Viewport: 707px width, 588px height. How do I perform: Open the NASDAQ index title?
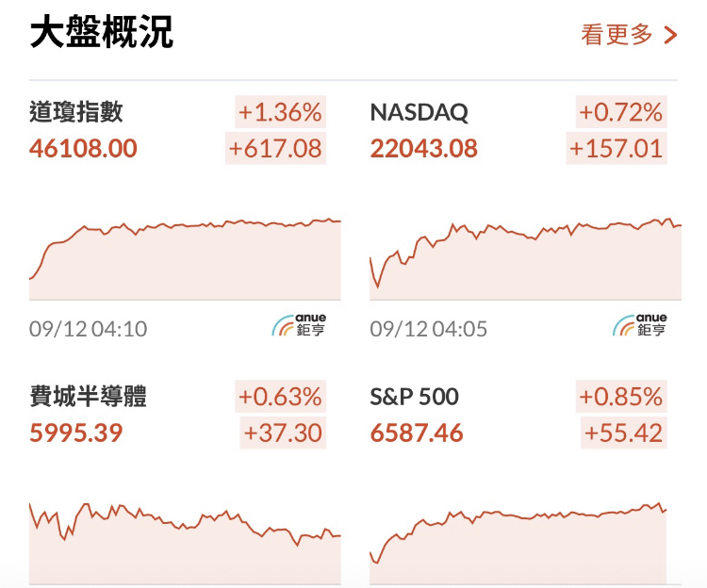point(419,112)
